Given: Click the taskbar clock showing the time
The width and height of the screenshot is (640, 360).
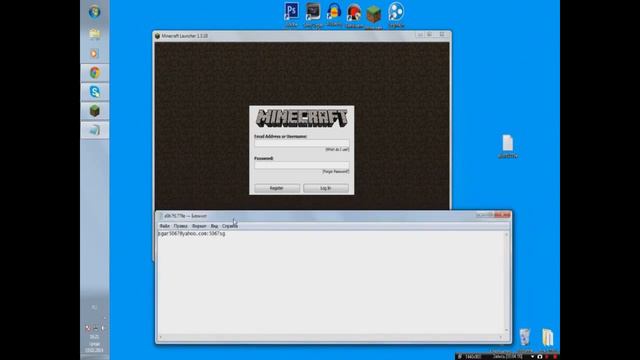Looking at the screenshot, I should click(94, 337).
